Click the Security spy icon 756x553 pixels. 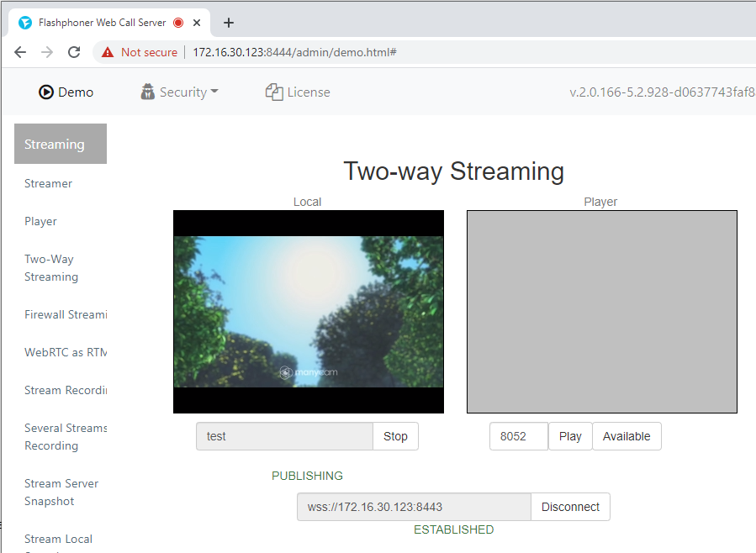pyautogui.click(x=147, y=92)
